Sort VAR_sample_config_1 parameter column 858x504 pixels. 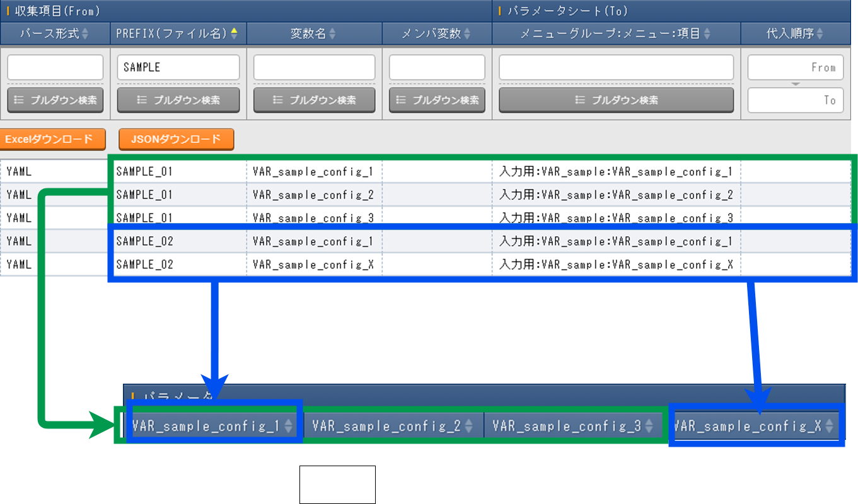tap(289, 427)
